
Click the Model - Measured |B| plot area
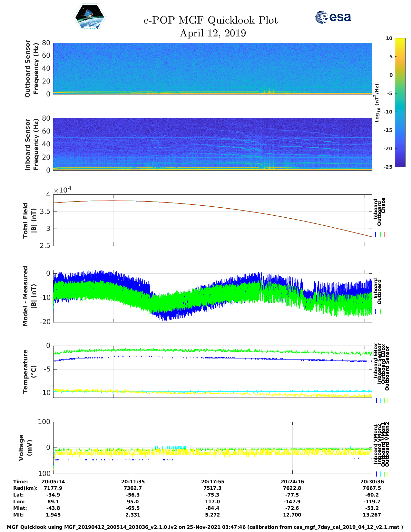[212, 296]
